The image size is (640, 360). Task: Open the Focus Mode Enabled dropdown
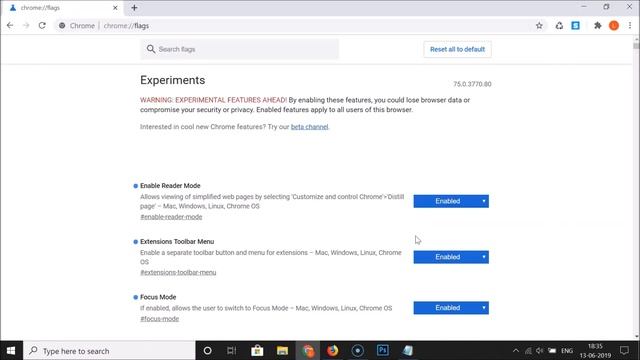pos(451,308)
